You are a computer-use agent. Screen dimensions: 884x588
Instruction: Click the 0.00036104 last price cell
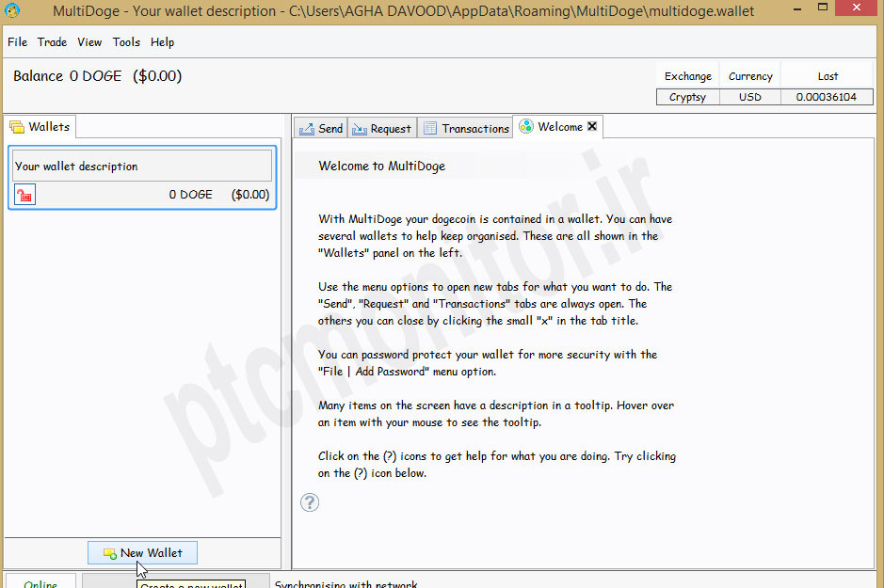[x=827, y=97]
